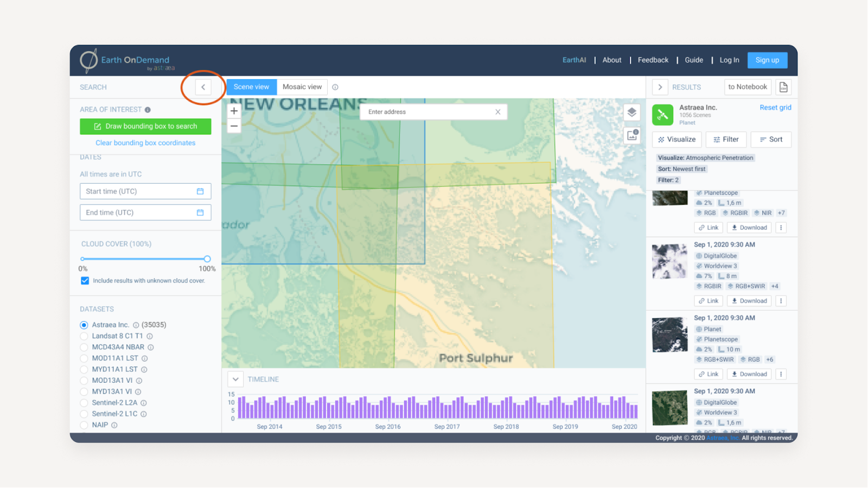
Task: Select Sentinel-2 L1C dataset
Action: [84, 414]
